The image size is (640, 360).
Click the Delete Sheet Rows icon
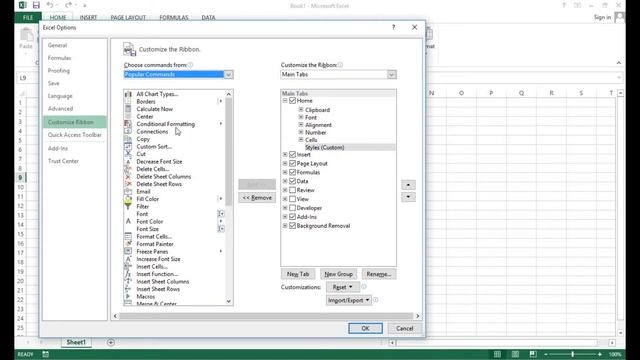pos(128,184)
